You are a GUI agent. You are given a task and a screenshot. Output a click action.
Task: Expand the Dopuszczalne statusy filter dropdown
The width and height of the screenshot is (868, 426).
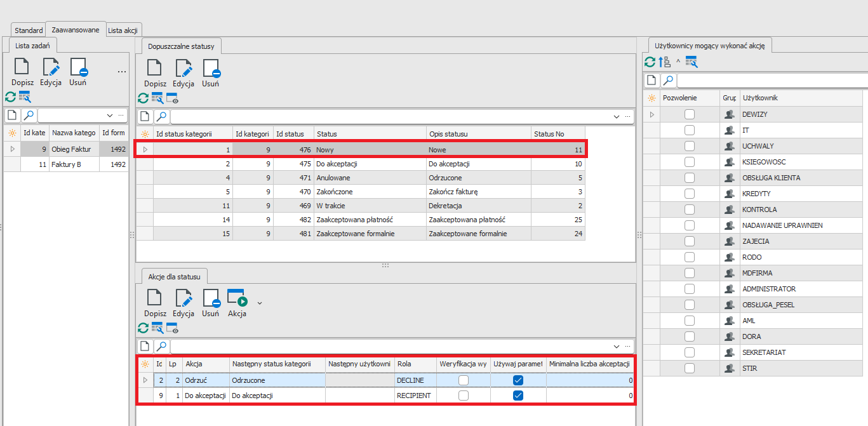click(616, 117)
